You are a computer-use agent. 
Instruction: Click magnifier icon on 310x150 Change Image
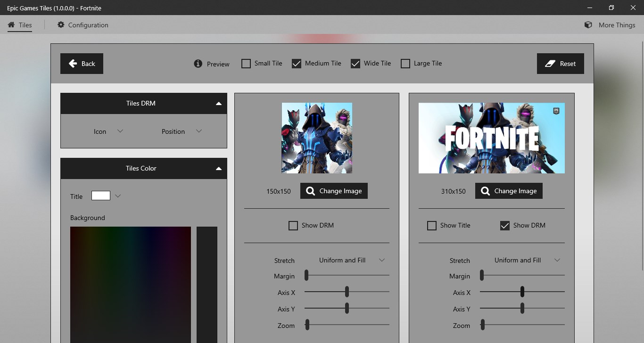[x=485, y=191]
